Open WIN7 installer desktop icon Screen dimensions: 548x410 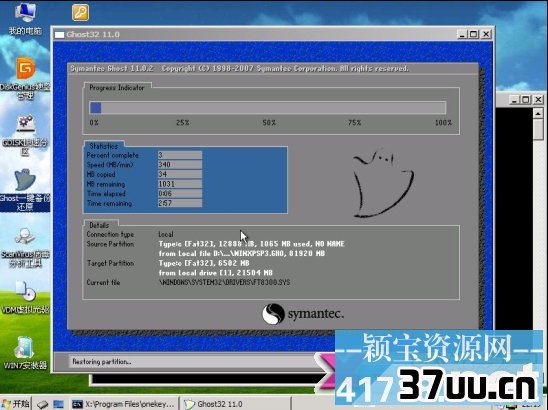pos(25,353)
